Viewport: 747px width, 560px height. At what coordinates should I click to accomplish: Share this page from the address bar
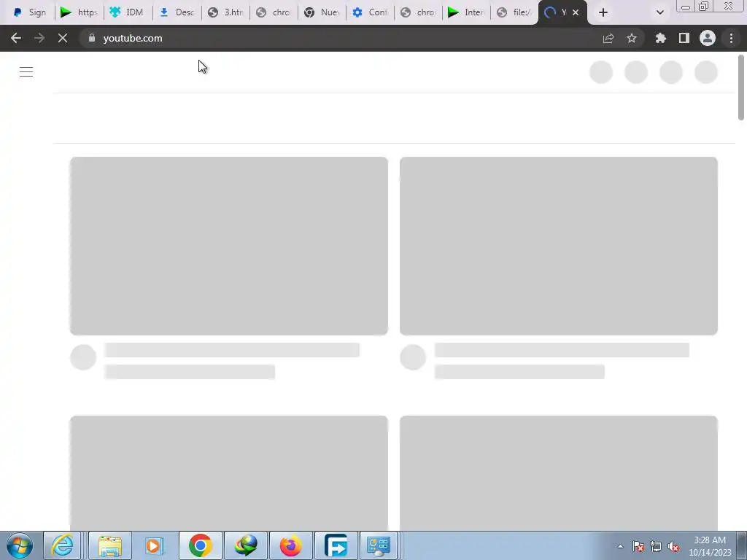point(608,38)
